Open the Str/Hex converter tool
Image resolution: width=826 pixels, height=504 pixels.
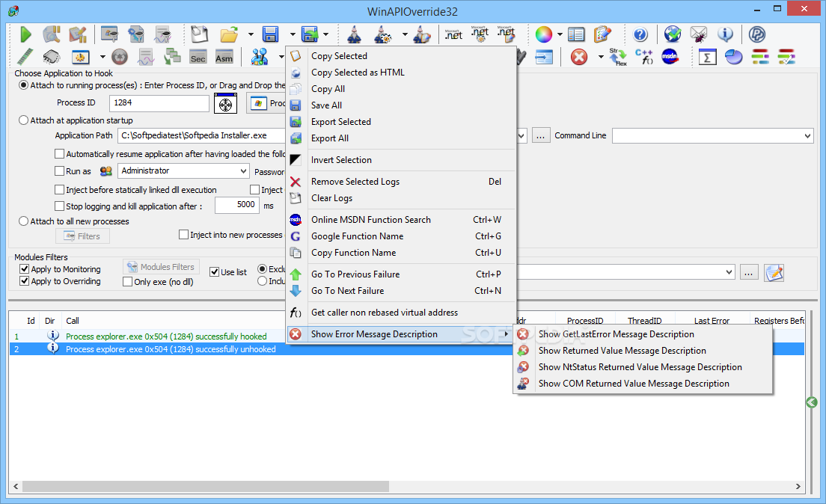coord(618,56)
